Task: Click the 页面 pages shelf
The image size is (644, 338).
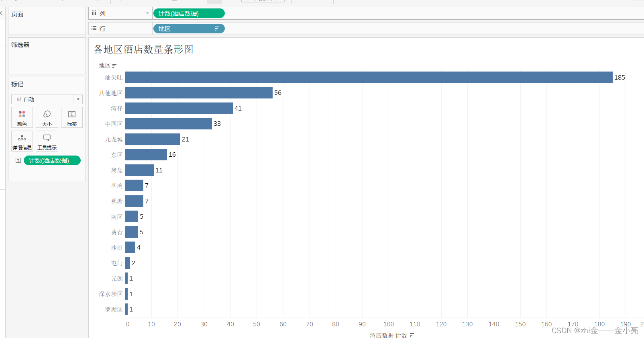Action: tap(47, 21)
